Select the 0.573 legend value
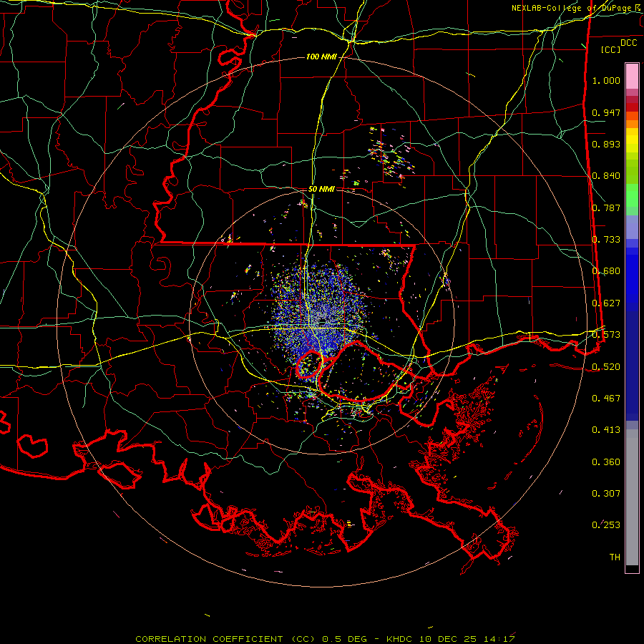644x644 pixels. [x=606, y=335]
